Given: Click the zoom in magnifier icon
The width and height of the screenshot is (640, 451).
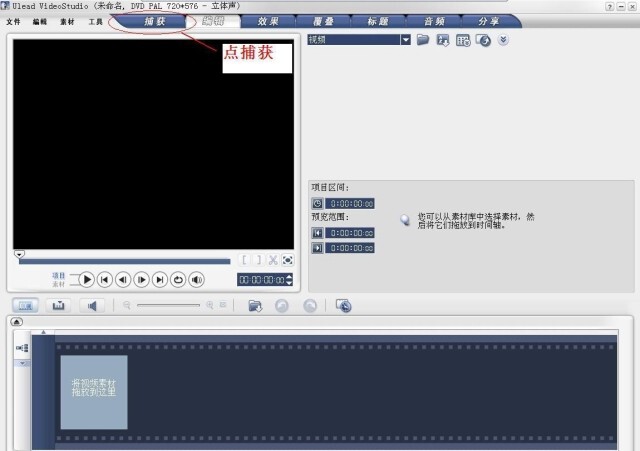Looking at the screenshot, I should (210, 305).
